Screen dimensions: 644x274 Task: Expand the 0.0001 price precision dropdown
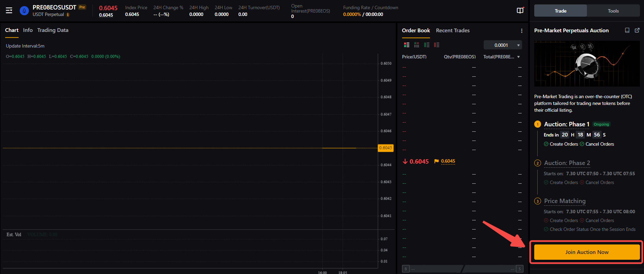[x=503, y=45]
